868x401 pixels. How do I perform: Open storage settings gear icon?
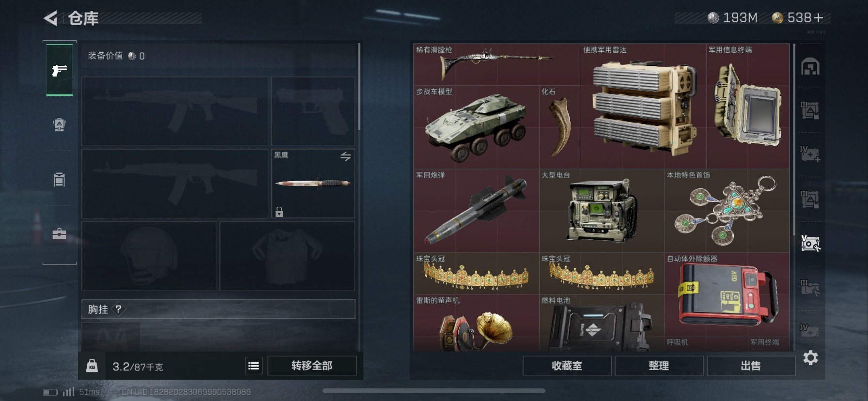(x=810, y=358)
